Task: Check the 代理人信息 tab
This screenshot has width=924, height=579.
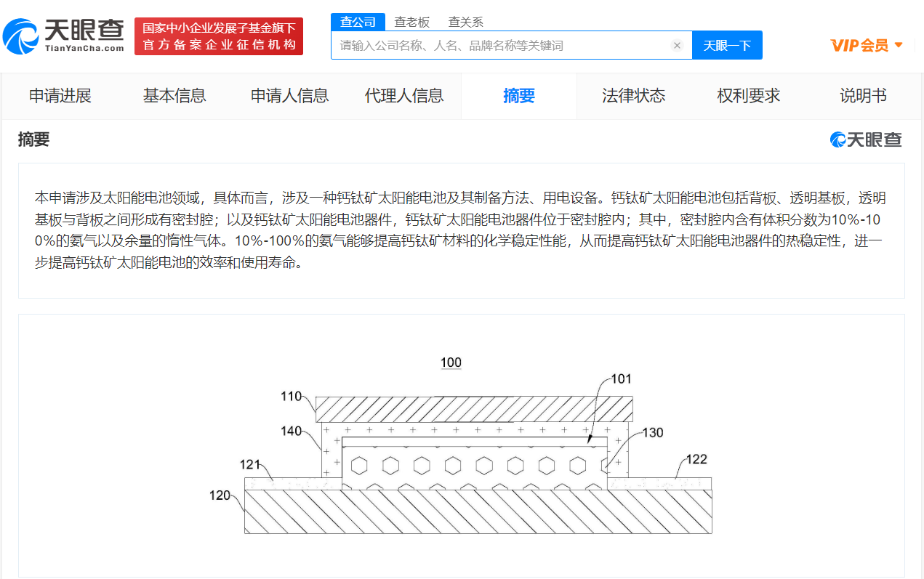Action: [403, 96]
